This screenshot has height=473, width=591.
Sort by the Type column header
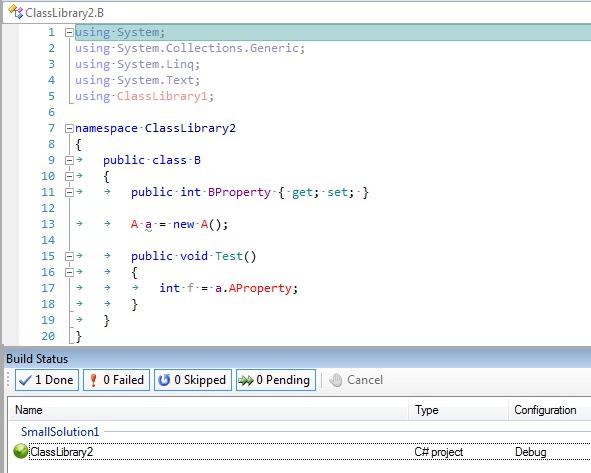click(x=458, y=410)
